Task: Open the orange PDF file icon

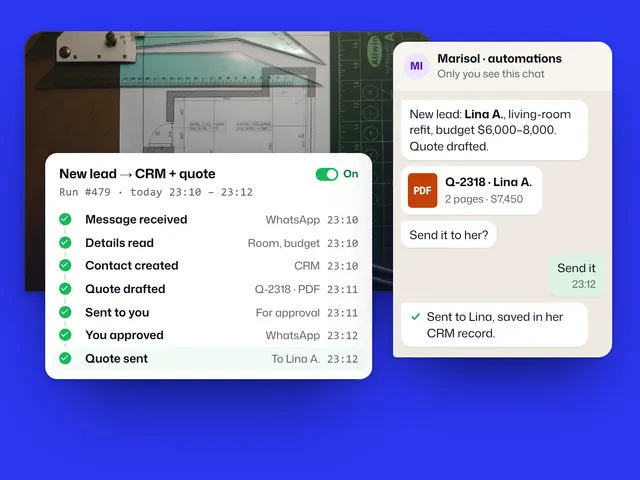Action: (422, 191)
